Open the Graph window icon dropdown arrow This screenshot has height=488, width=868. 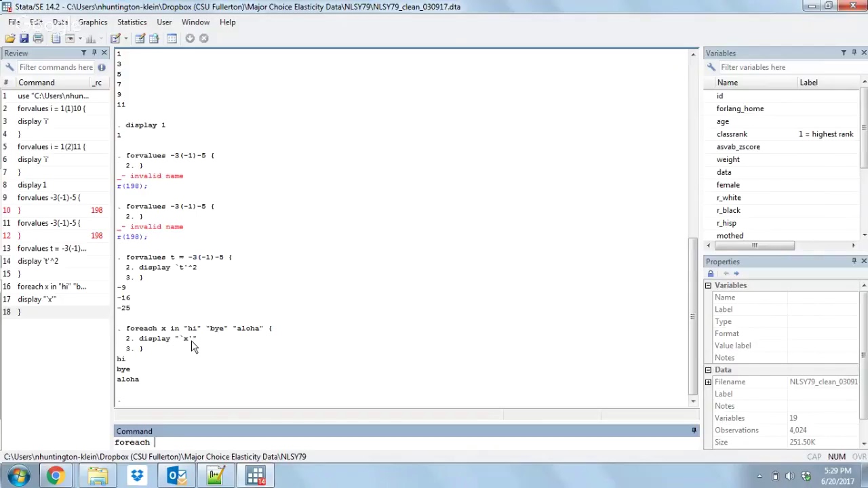pyautogui.click(x=100, y=39)
